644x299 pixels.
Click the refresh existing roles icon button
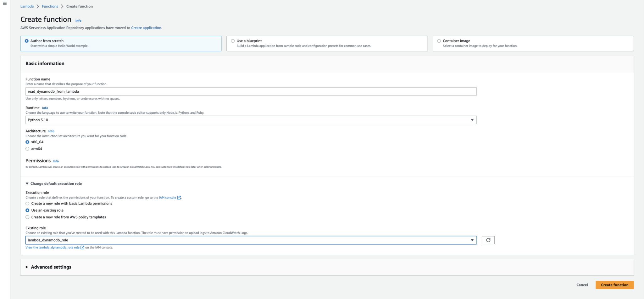(x=488, y=240)
